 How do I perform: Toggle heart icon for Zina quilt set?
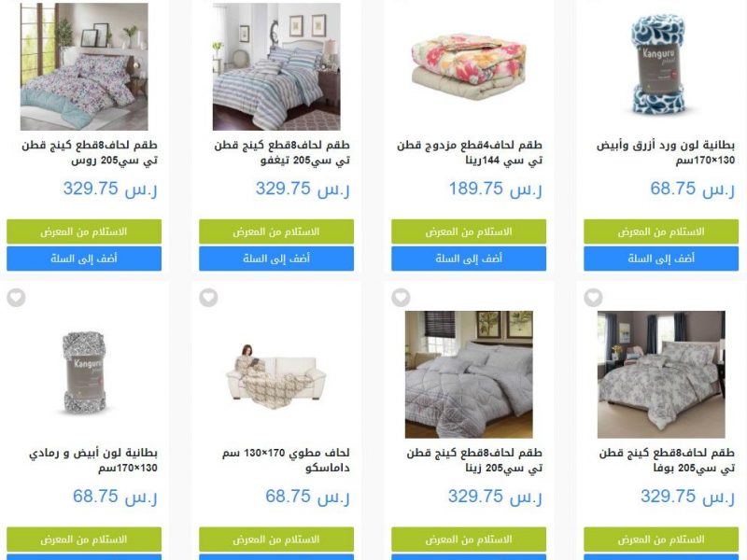402,298
